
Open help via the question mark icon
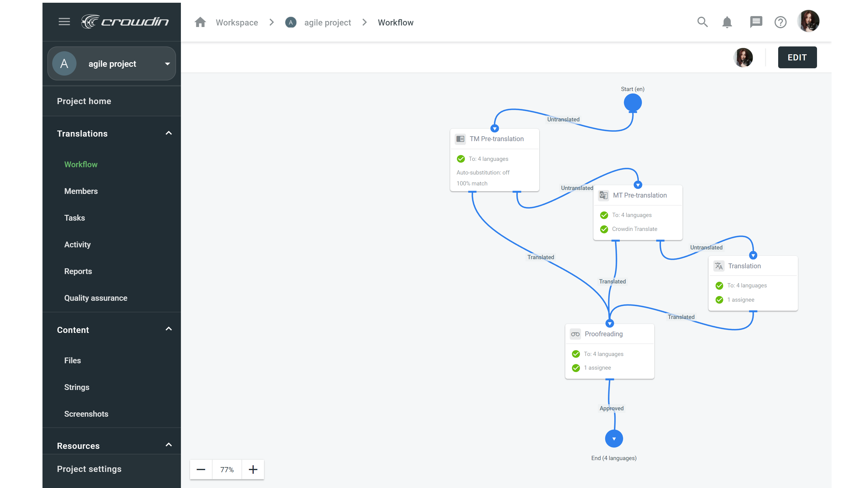(780, 22)
